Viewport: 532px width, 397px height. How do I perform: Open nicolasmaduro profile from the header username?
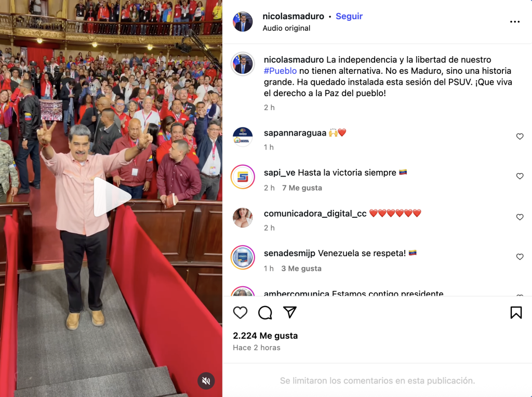click(293, 16)
